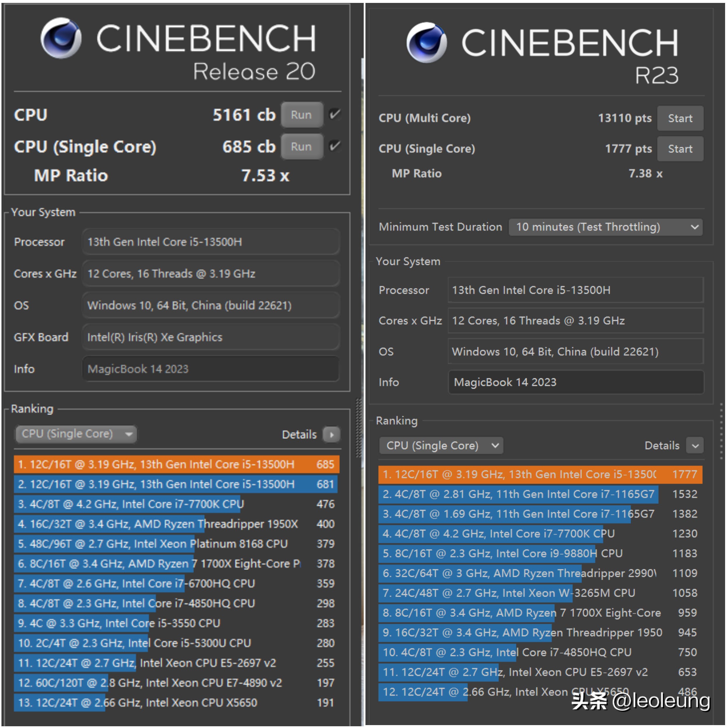Click the R20 Info field MagicBook 14 2023

click(210, 369)
